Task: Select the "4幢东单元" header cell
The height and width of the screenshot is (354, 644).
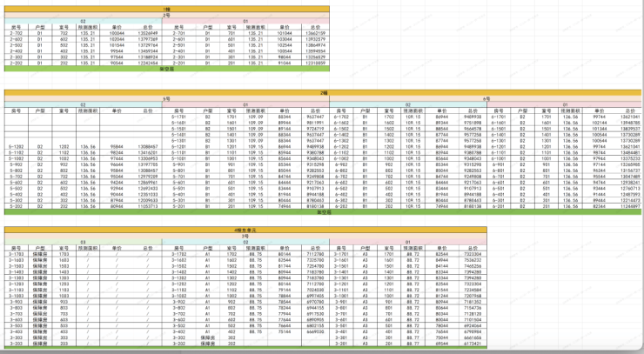Action: click(x=245, y=230)
